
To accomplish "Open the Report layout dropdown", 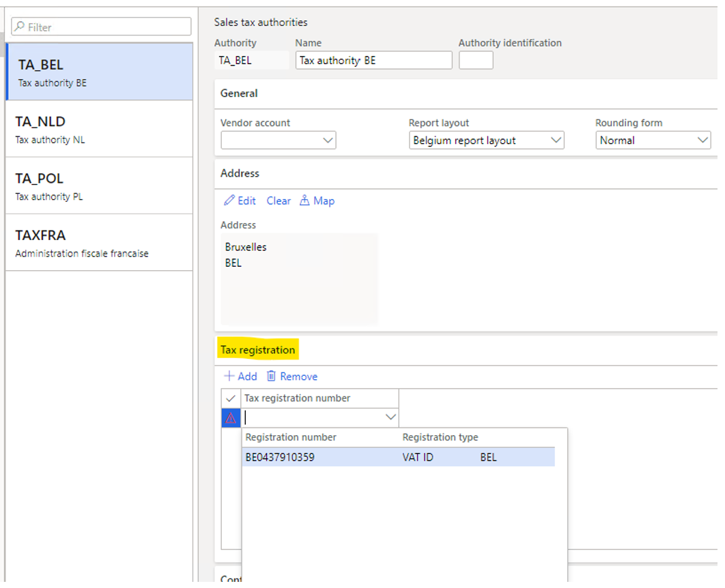I will tap(555, 140).
